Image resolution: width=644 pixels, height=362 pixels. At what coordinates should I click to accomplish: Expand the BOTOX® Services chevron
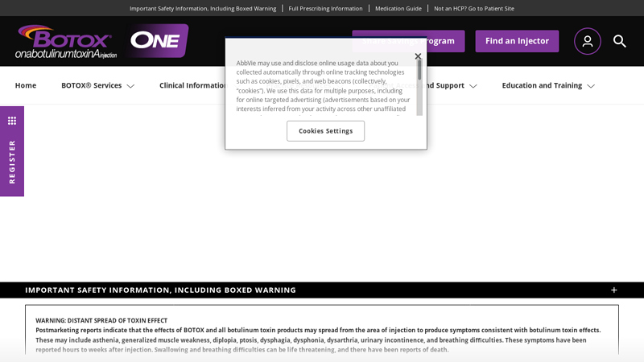130,86
